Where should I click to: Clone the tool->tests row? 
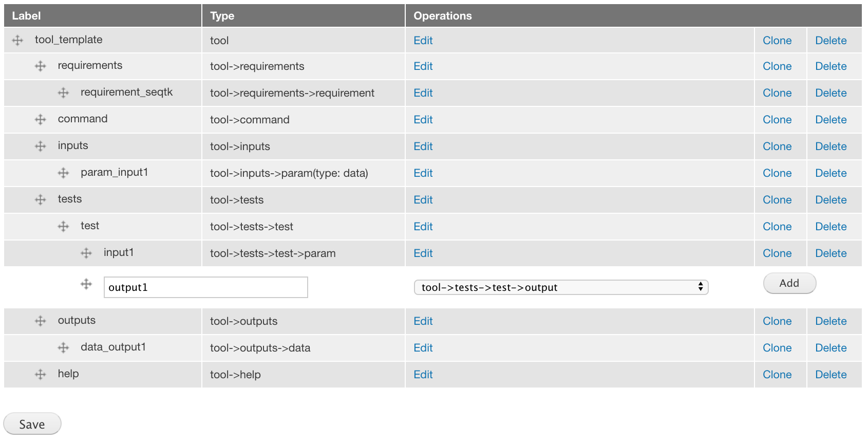777,200
